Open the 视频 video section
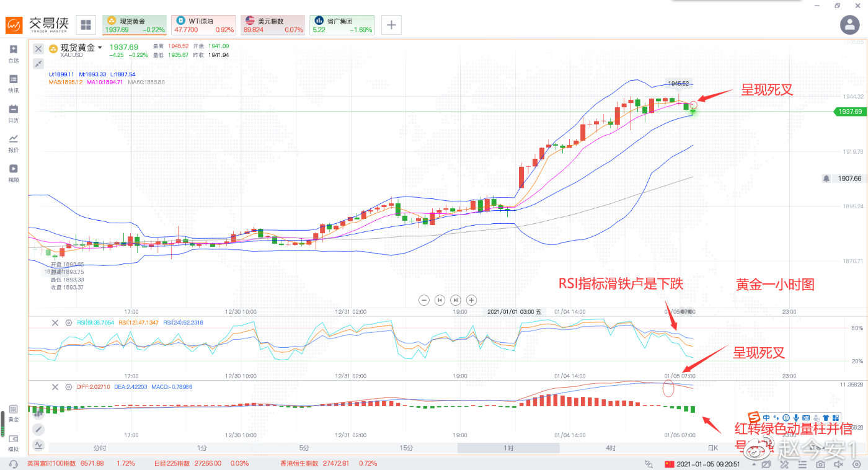Screen dimensions: 868x470 14,173
